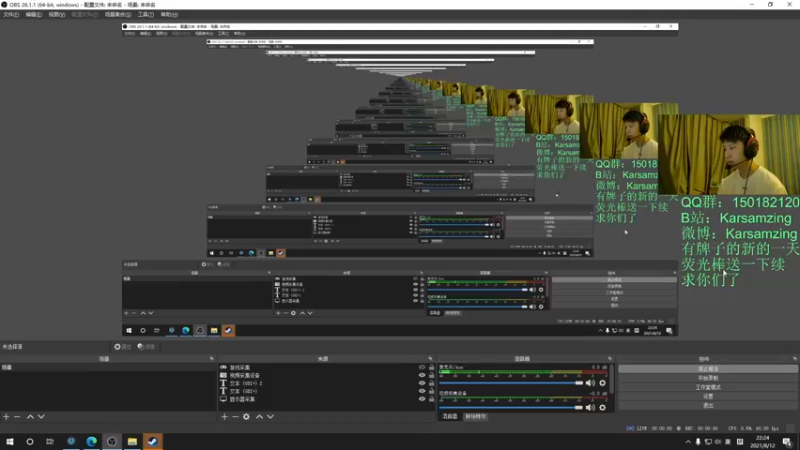The width and height of the screenshot is (800, 450).
Task: Toggle visibility eye of 显示器采集 source
Action: click(x=422, y=399)
